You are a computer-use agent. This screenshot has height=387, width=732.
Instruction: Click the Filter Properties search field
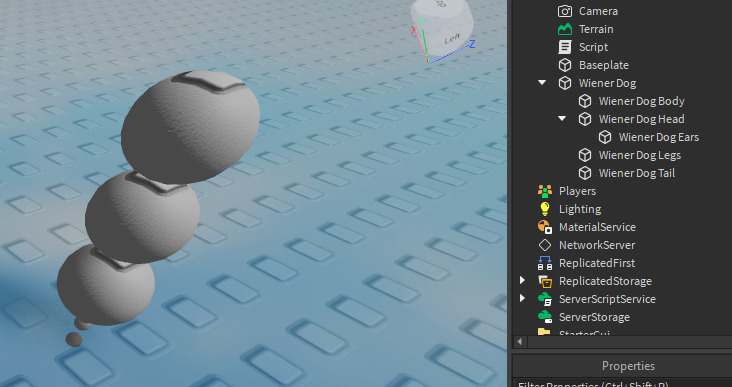pos(622,384)
